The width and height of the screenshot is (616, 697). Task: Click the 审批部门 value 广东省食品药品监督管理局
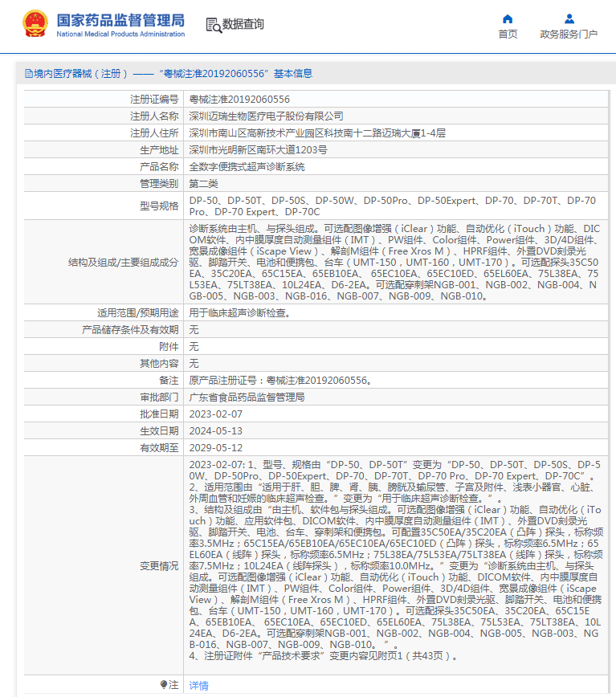pos(247,397)
